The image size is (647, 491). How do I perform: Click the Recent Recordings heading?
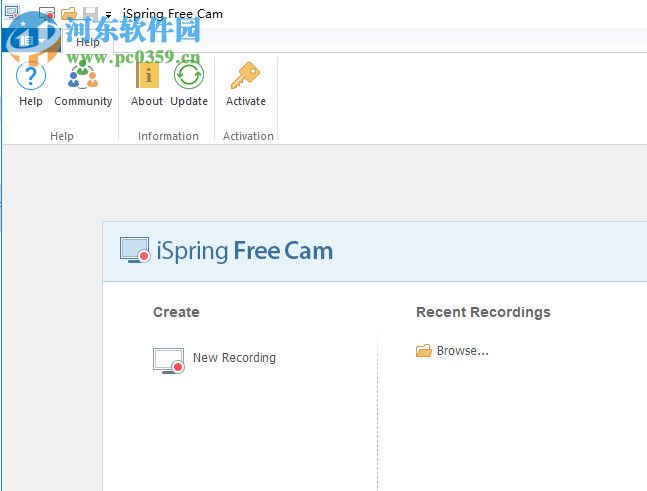click(483, 312)
